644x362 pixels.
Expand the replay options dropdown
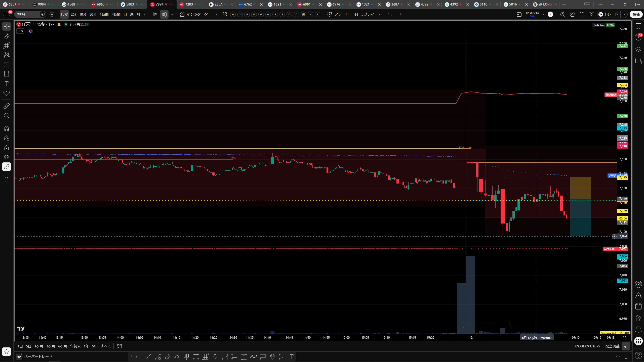pyautogui.click(x=380, y=14)
